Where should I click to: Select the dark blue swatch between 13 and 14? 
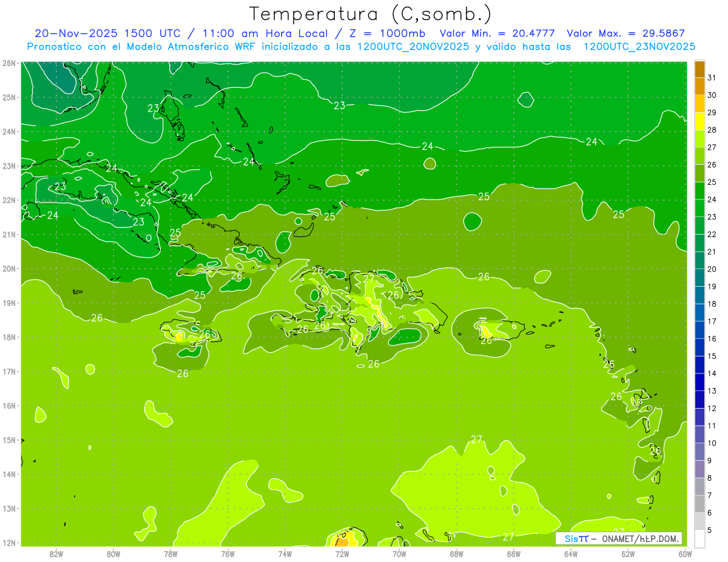699,382
